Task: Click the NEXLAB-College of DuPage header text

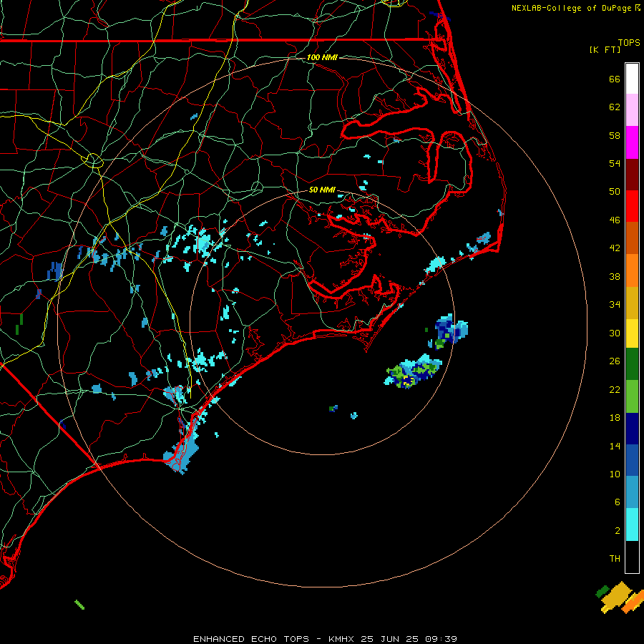Action: [576, 8]
